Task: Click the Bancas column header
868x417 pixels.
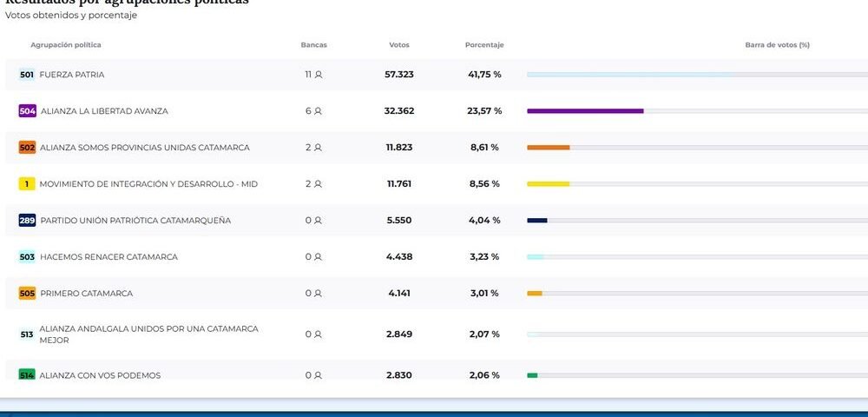Action: 313,45
